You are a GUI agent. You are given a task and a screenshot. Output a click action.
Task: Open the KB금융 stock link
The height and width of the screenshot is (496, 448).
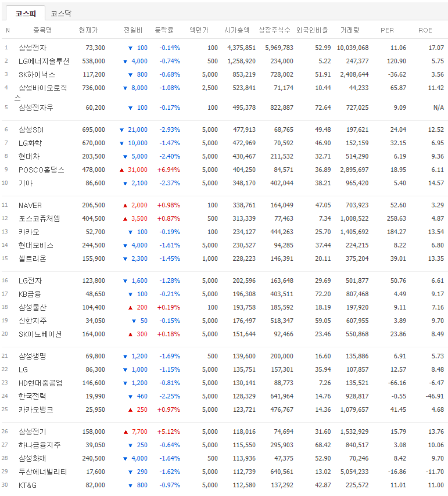tap(30, 294)
